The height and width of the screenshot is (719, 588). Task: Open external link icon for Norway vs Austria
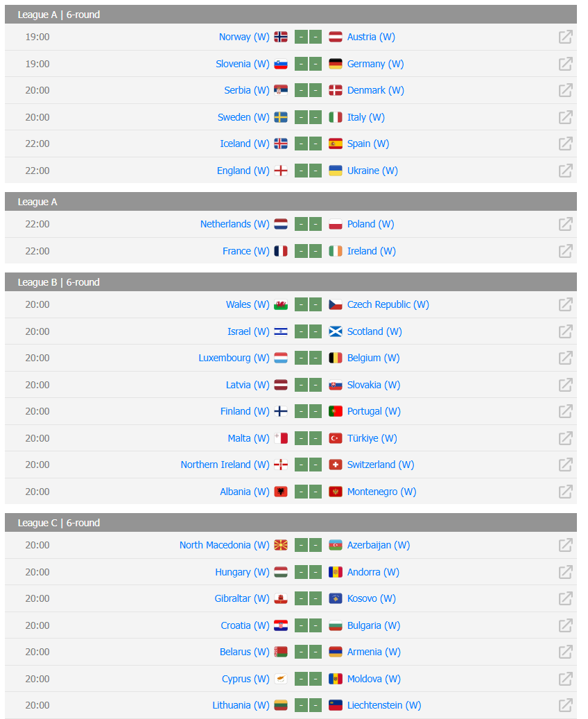pos(566,37)
